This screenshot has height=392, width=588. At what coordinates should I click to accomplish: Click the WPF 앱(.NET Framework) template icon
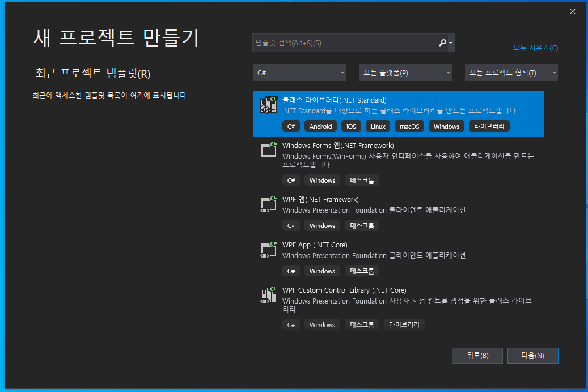269,204
